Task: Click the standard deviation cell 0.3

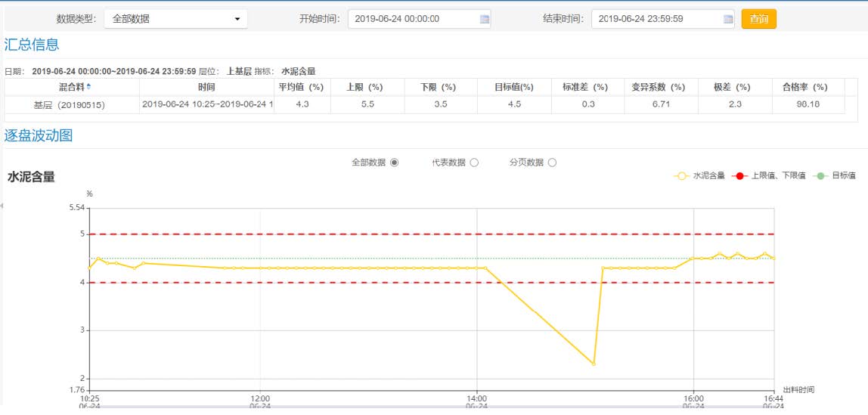Action: [x=588, y=104]
